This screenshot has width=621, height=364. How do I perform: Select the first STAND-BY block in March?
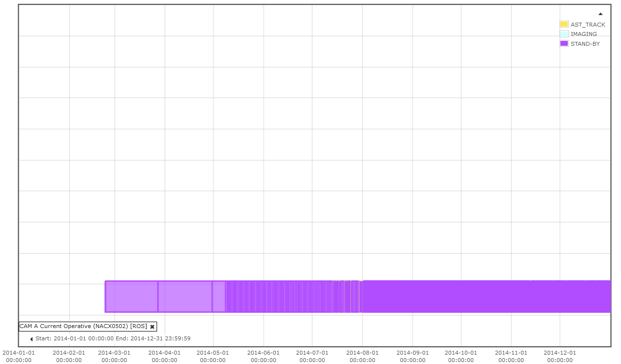click(131, 297)
